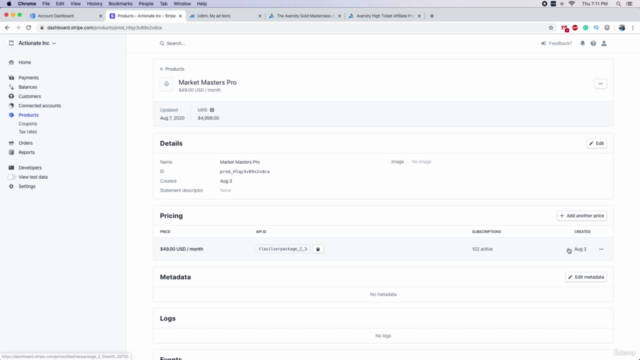This screenshot has width=640, height=360.
Task: Select the product ID prod_ text
Action: point(244,172)
